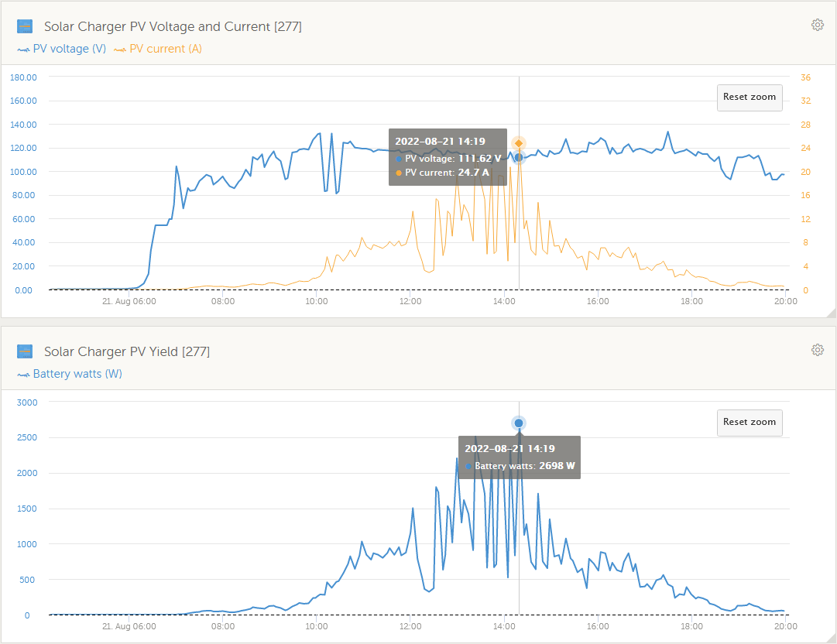Click resize handle of the PV Voltage widget

[x=831, y=312]
